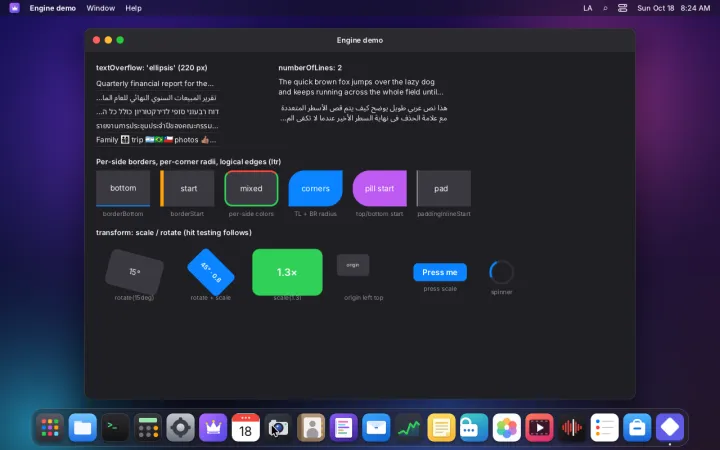Screen dimensions: 720x450
Task: Click the Engine demo window title bar
Action: pyautogui.click(x=360, y=40)
